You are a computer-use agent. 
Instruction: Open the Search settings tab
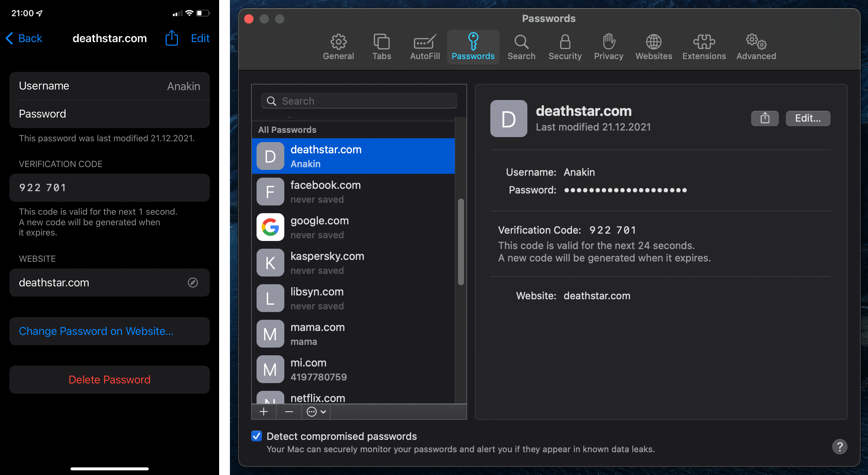point(522,46)
